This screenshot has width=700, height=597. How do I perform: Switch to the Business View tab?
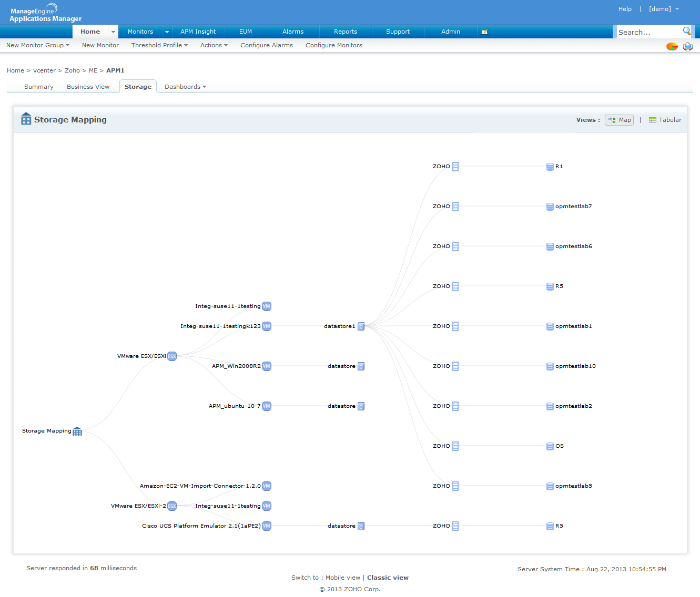tap(88, 87)
